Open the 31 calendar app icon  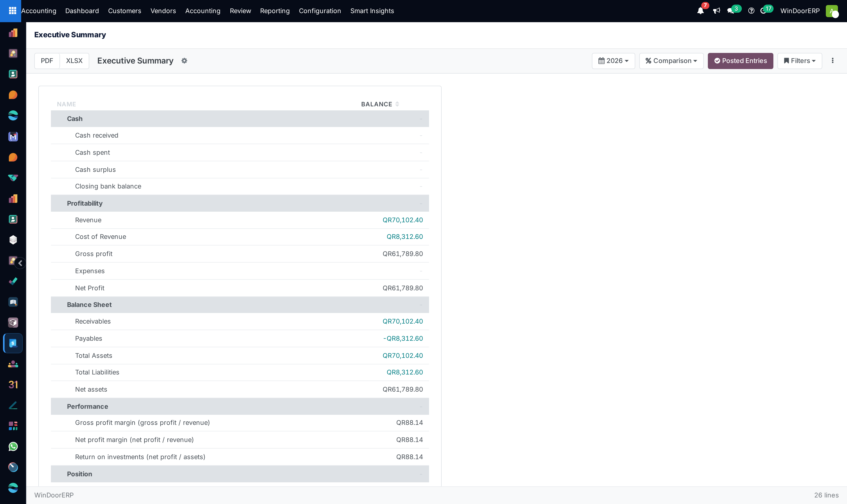[x=13, y=385]
